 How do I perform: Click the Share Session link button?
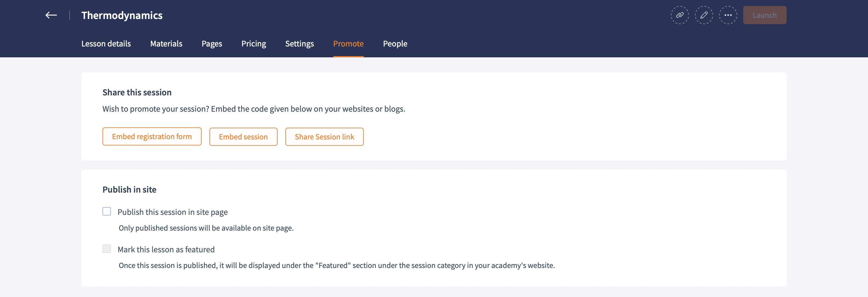tap(324, 137)
